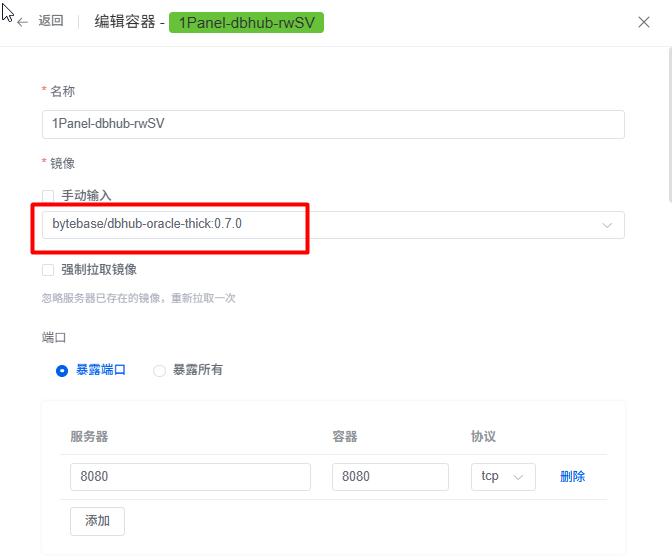The width and height of the screenshot is (672, 557).
Task: Enable 强制拉取镜像 checkbox
Action: (48, 270)
